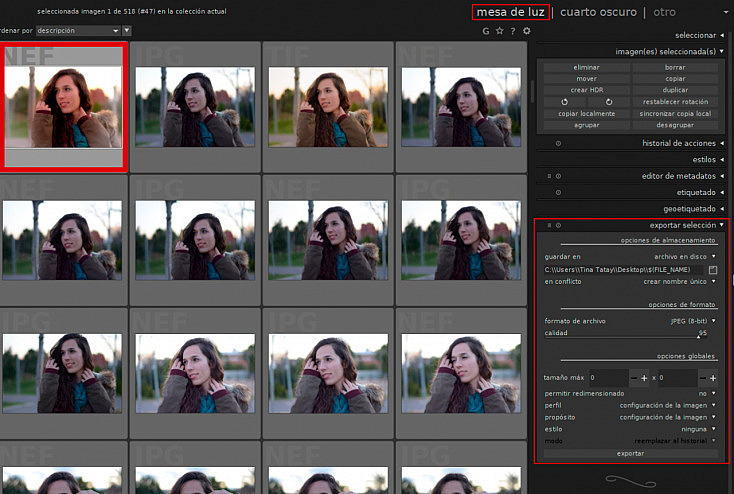Expand the estilos module
Screen dimensions: 734x494
708,160
